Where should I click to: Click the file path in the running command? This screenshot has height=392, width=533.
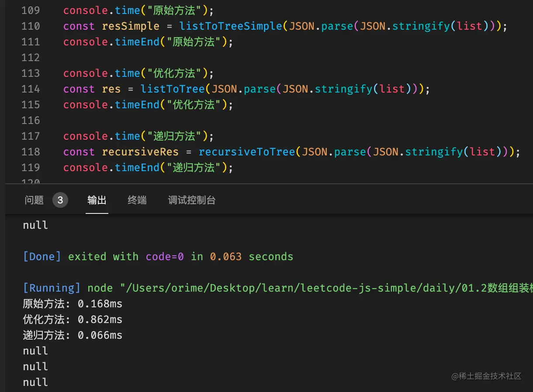tap(326, 288)
